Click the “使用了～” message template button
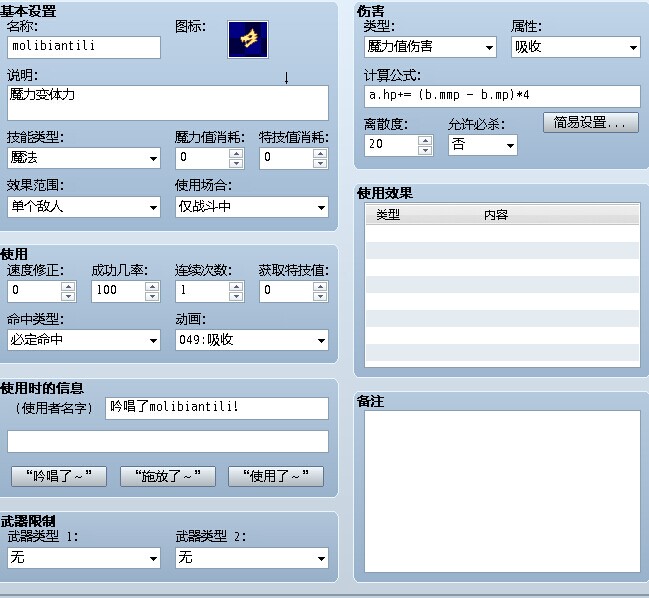Screen dimensions: 649x598 tap(276, 476)
